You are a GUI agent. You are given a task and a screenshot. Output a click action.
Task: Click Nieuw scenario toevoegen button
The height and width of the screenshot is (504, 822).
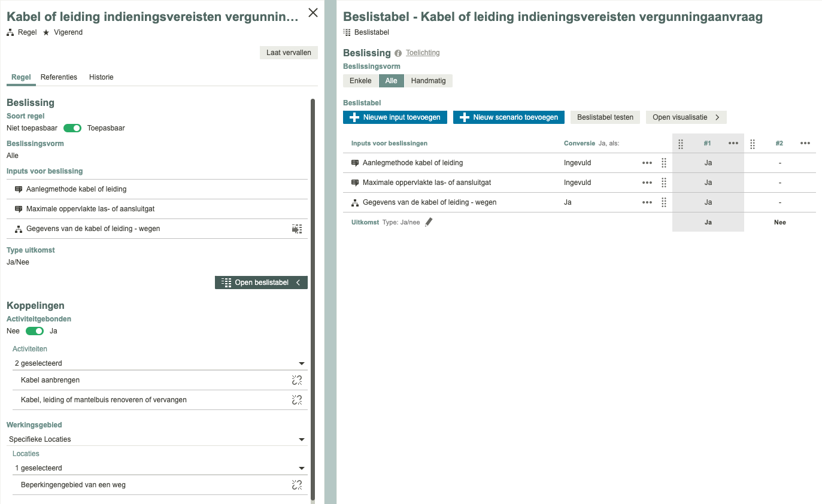pyautogui.click(x=509, y=117)
